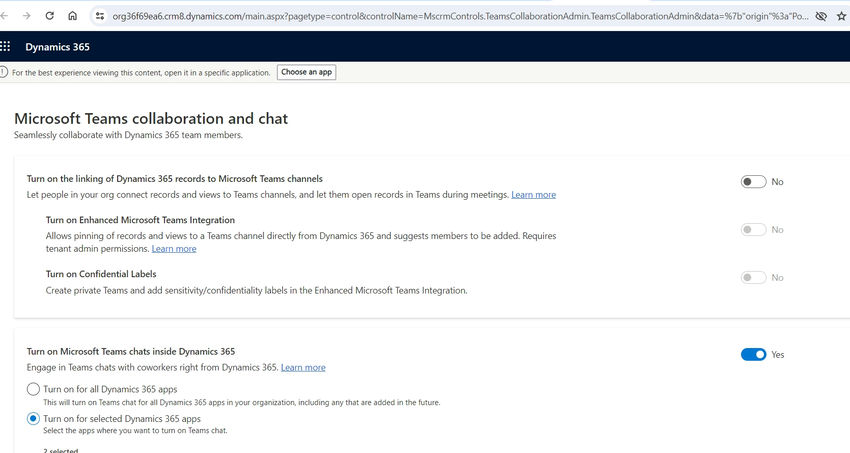Click the browser forward arrow
This screenshot has height=453, width=850.
coord(26,16)
